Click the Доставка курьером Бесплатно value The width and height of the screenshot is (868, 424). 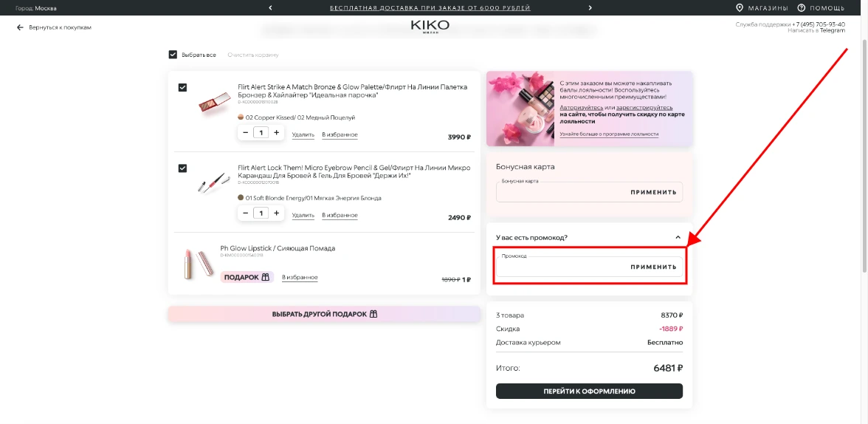665,343
